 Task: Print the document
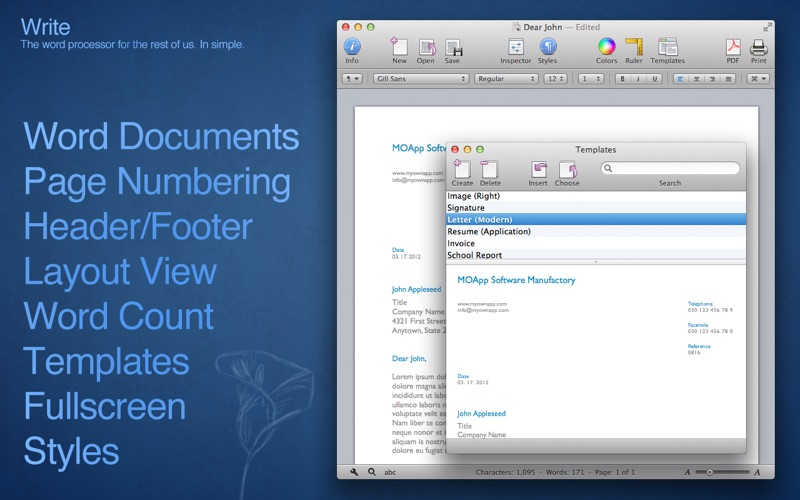click(759, 48)
